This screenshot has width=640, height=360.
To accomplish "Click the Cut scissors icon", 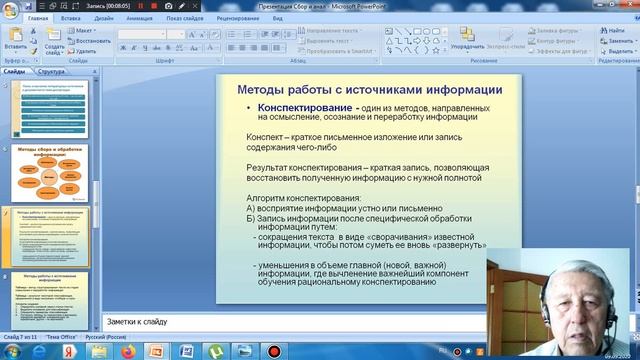I will (x=33, y=31).
